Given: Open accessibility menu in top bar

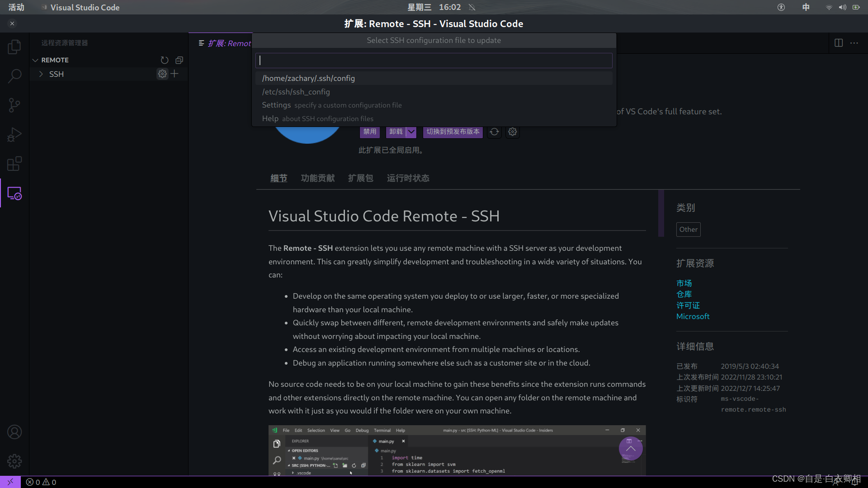Looking at the screenshot, I should point(781,7).
